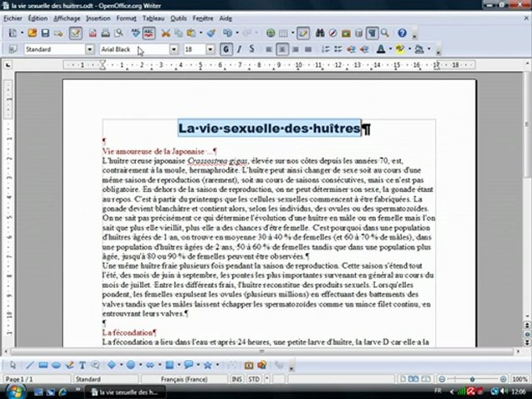Viewport: 532px width, 399px height.
Task: Open the paragraph style Standard dropdown
Action: (90, 49)
